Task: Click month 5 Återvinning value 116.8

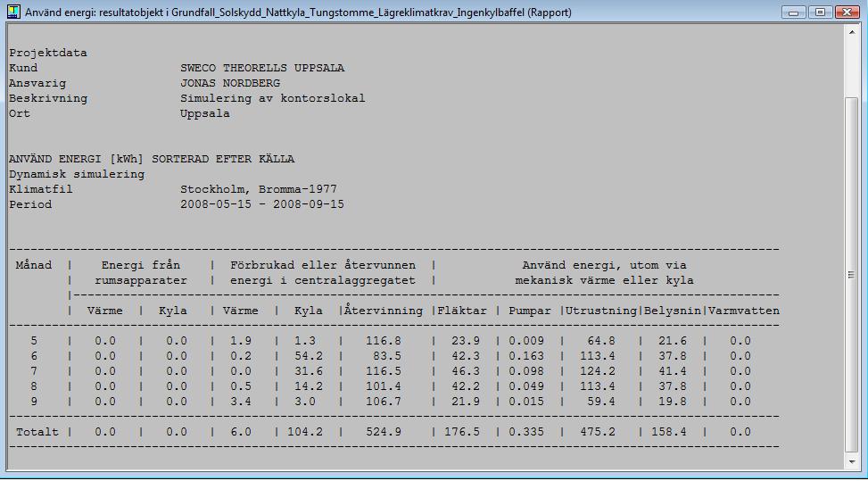Action: tap(383, 341)
